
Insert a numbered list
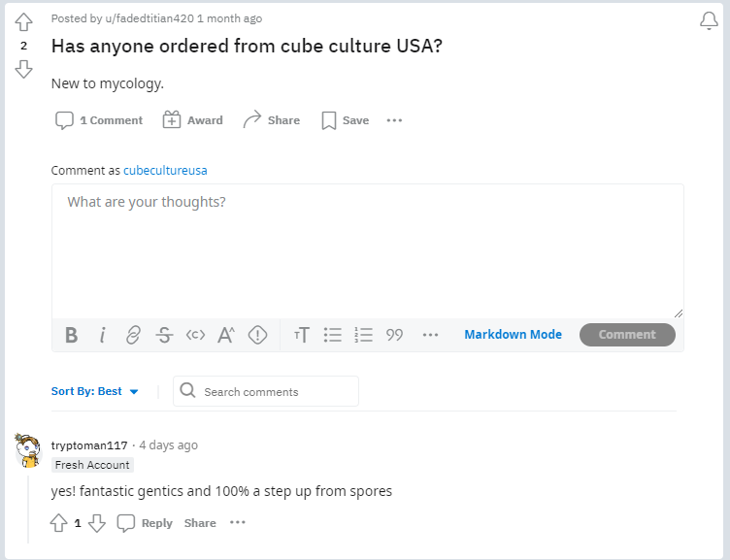click(363, 335)
